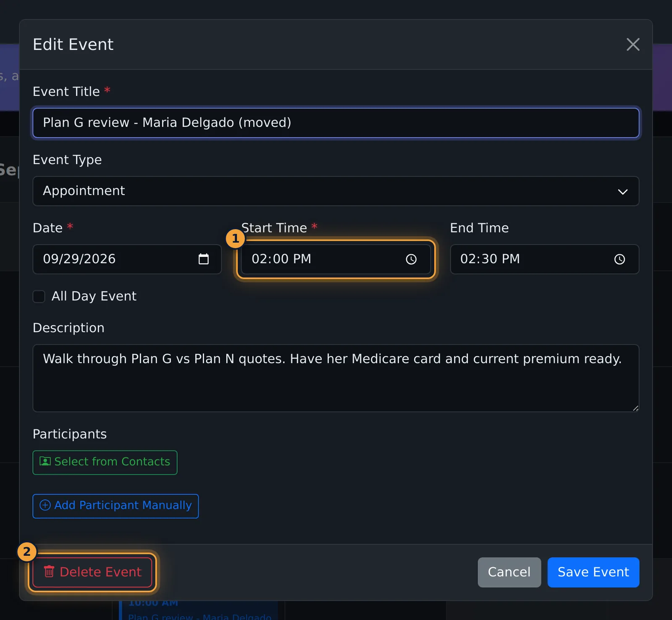Edit the Event Title field
The height and width of the screenshot is (620, 672).
coord(336,123)
